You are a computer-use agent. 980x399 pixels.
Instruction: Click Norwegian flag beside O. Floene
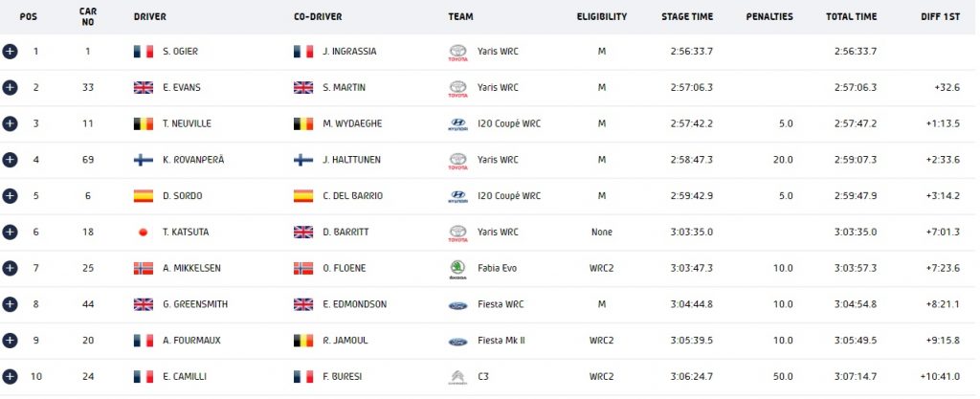coord(303,269)
